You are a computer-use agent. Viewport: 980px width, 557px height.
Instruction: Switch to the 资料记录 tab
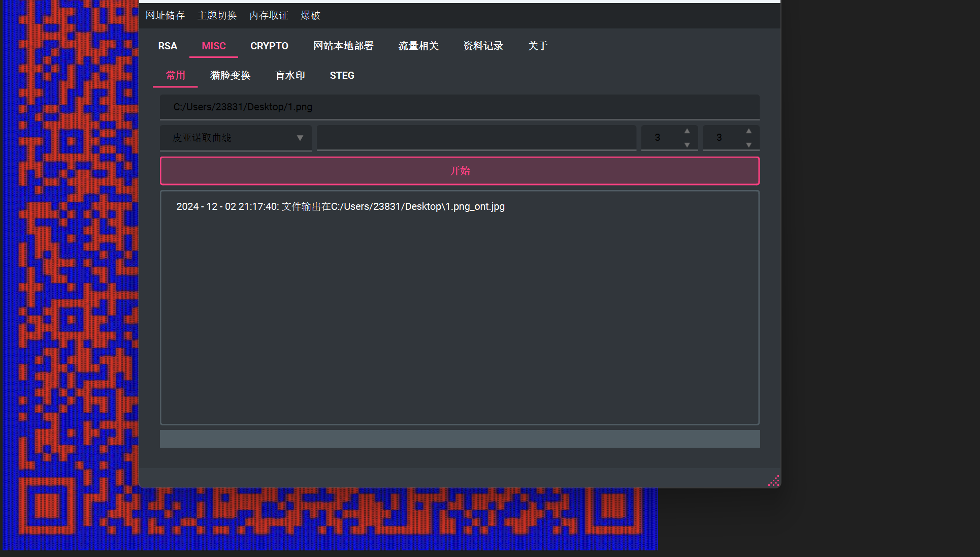483,46
